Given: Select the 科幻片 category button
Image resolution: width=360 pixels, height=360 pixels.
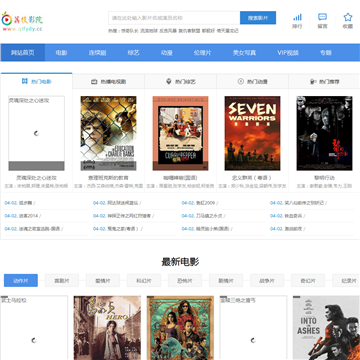Looking at the screenshot, I should (x=144, y=281).
